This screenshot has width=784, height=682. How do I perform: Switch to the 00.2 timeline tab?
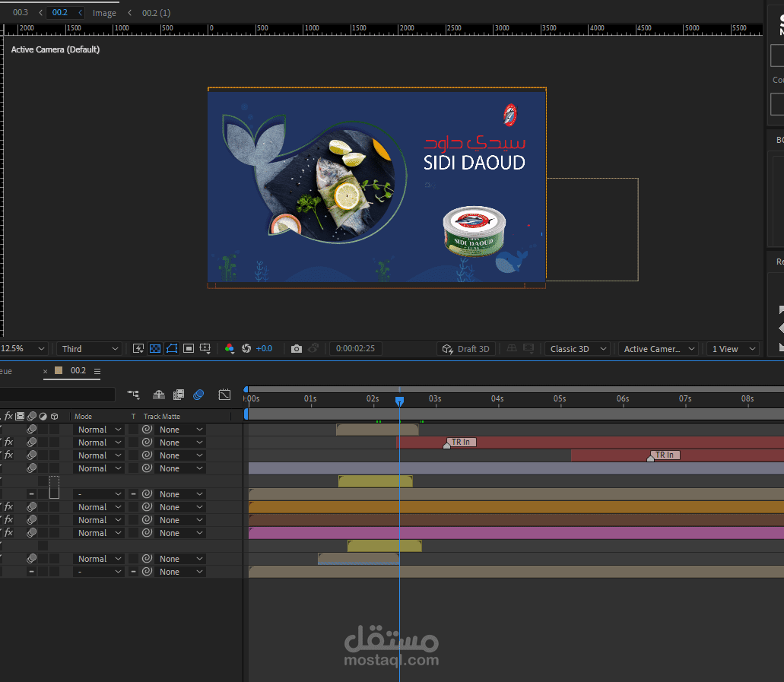[78, 370]
